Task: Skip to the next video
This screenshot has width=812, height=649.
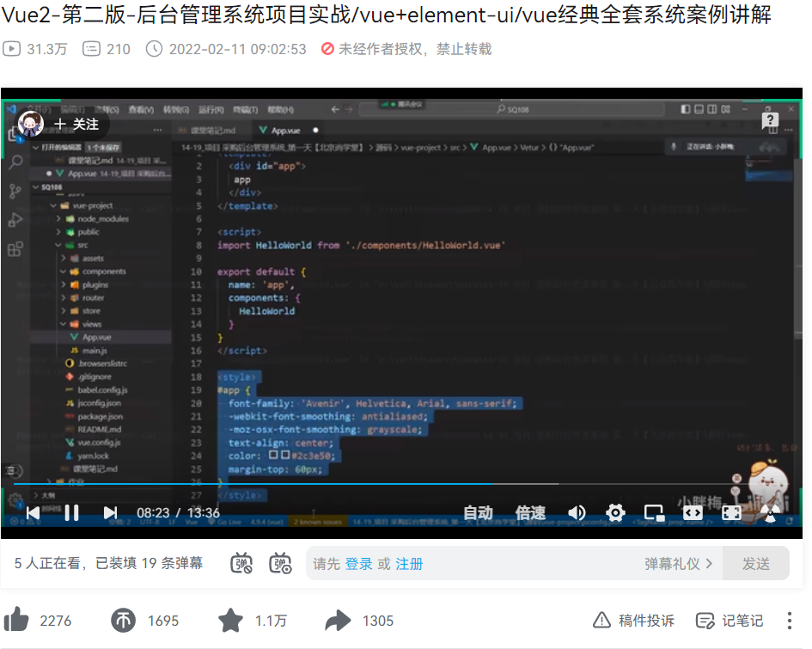Action: point(110,513)
